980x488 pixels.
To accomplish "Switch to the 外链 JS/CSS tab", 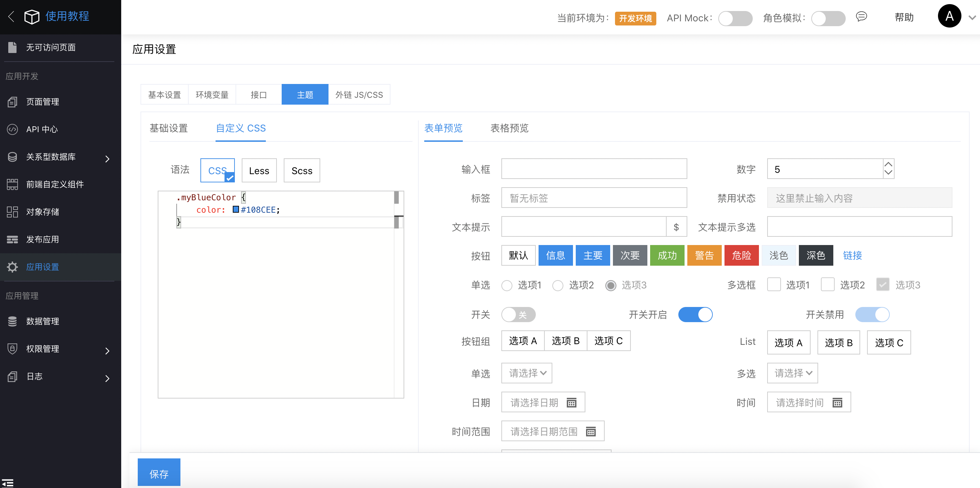I will click(x=359, y=94).
